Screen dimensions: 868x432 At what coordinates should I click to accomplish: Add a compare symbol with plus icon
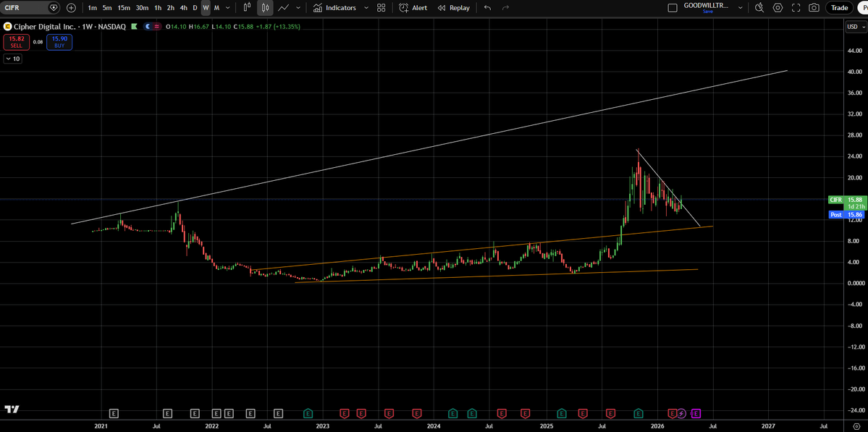point(72,8)
